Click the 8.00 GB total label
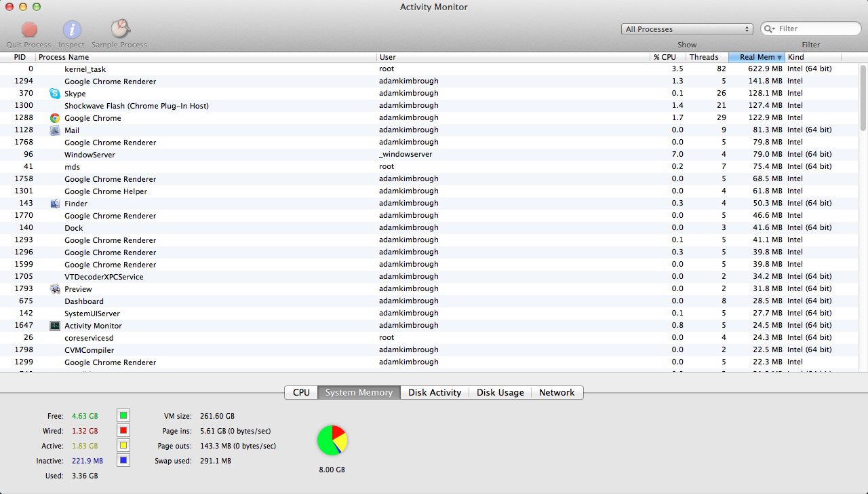The height and width of the screenshot is (494, 868). tap(332, 470)
